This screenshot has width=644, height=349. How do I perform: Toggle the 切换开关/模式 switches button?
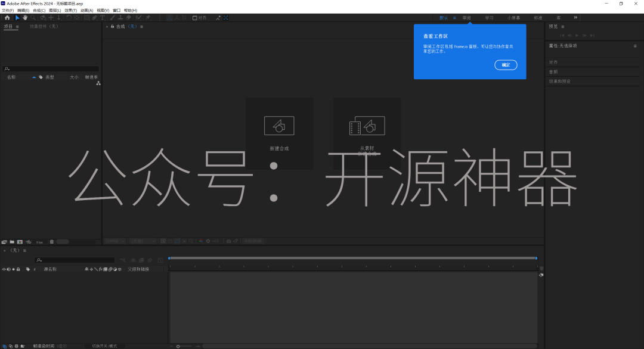coord(104,346)
